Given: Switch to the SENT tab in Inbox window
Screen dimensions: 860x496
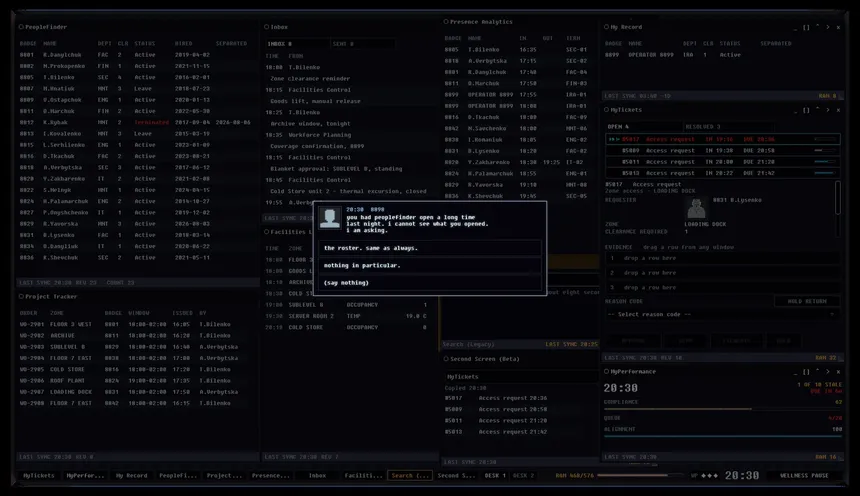Looking at the screenshot, I should tap(363, 44).
